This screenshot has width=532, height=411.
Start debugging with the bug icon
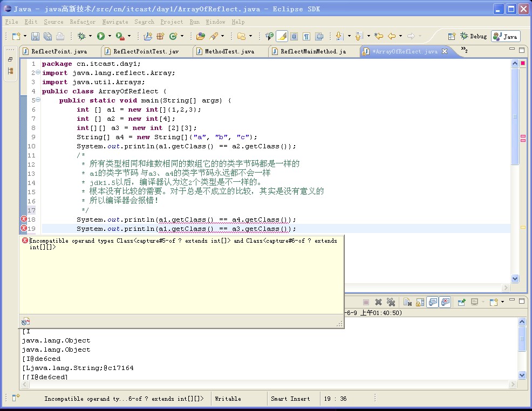click(x=81, y=36)
